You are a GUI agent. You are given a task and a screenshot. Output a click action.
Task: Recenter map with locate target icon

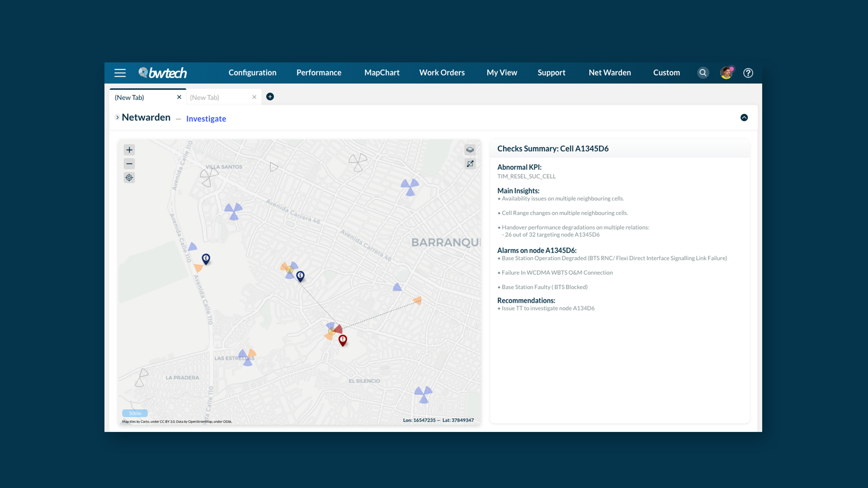coord(129,178)
